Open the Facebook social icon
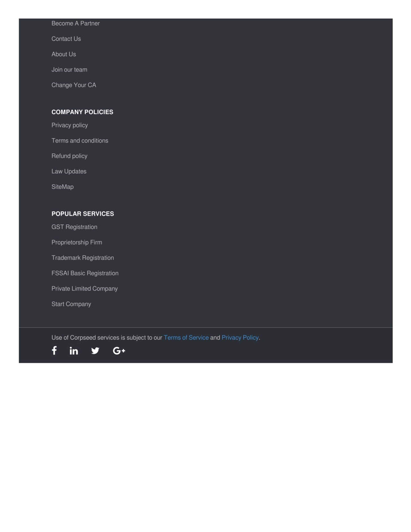This screenshot has height=532, width=411. point(54,351)
